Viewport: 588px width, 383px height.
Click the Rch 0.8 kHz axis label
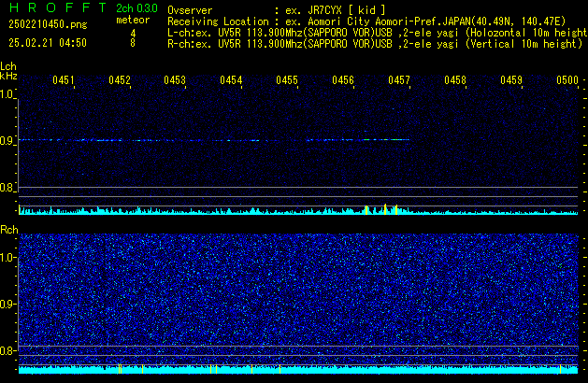tap(7, 350)
